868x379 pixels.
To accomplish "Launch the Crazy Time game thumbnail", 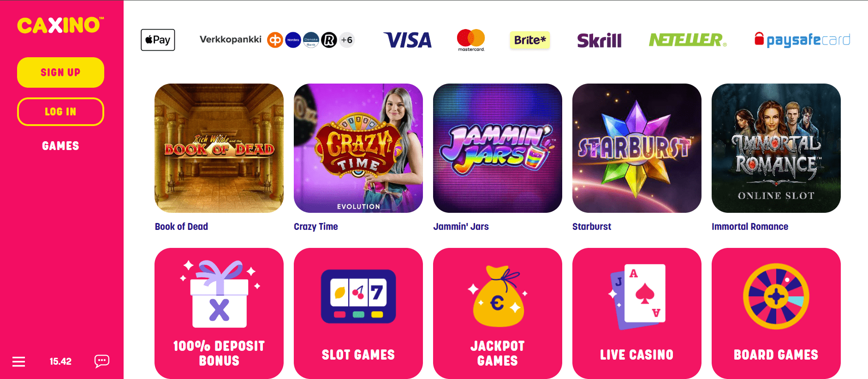I will pos(358,148).
